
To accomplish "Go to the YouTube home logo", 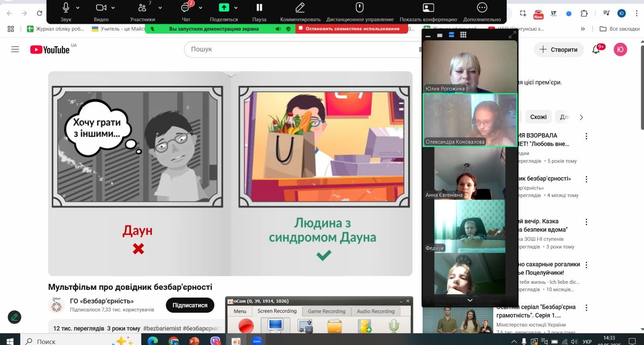I will (50, 50).
